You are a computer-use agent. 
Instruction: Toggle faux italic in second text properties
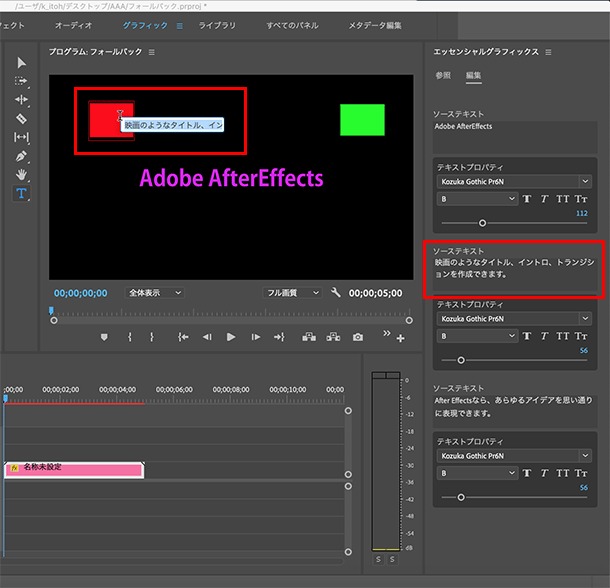(x=544, y=336)
